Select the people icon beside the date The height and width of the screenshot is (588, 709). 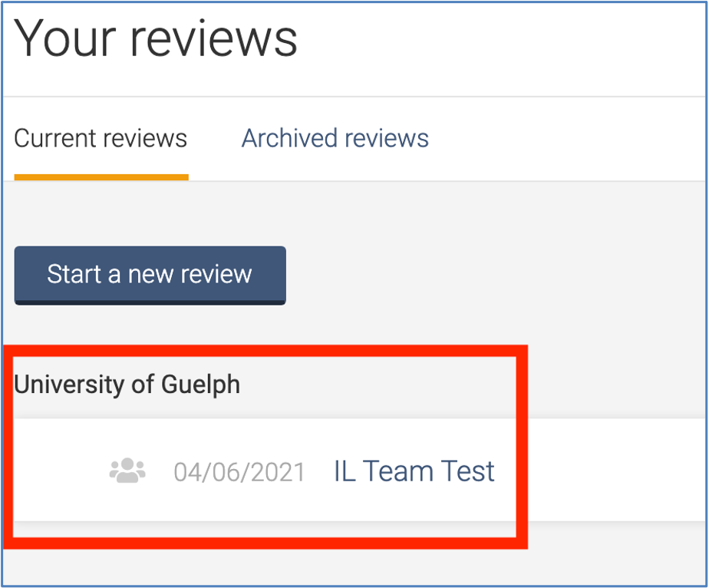pos(127,471)
